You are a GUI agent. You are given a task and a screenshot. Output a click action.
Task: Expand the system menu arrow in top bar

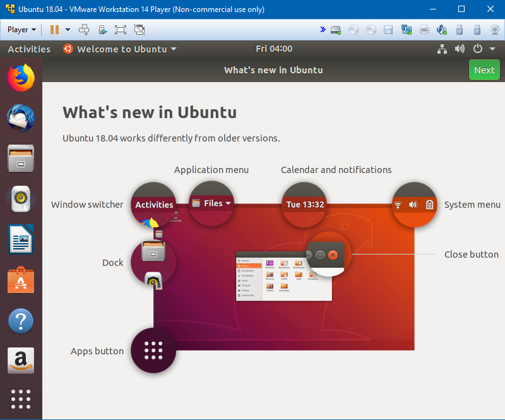(492, 49)
